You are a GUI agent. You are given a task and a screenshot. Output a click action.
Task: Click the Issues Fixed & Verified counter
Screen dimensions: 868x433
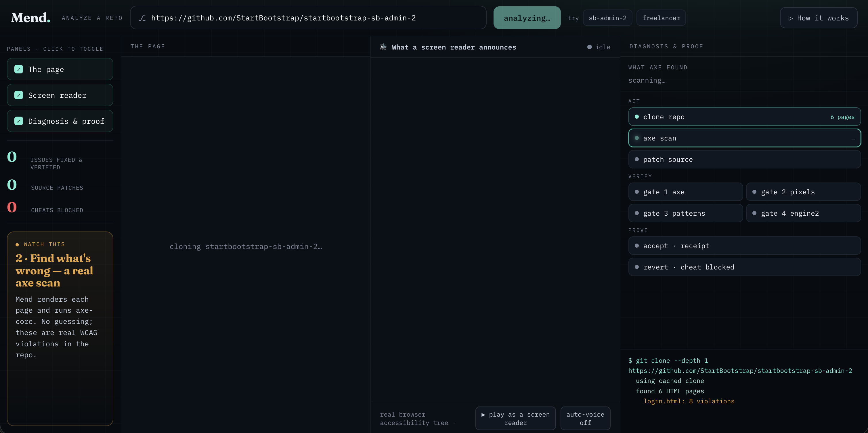[x=45, y=160]
